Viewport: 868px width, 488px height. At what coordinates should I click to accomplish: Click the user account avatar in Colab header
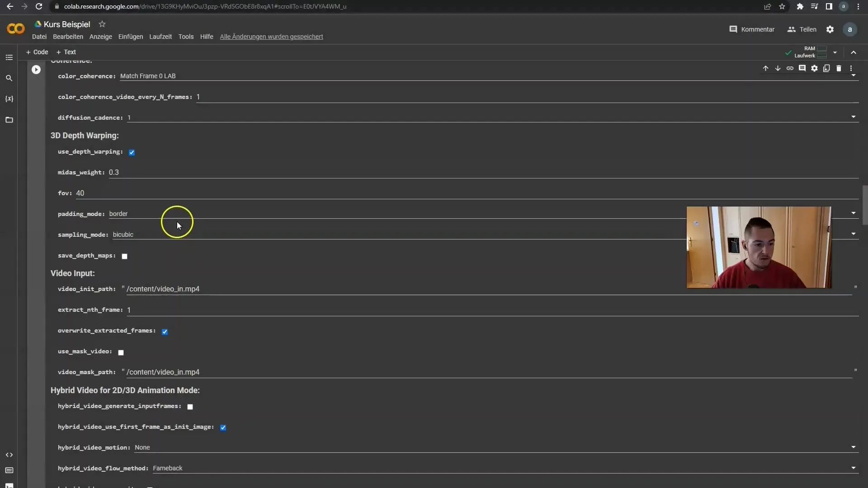(850, 29)
